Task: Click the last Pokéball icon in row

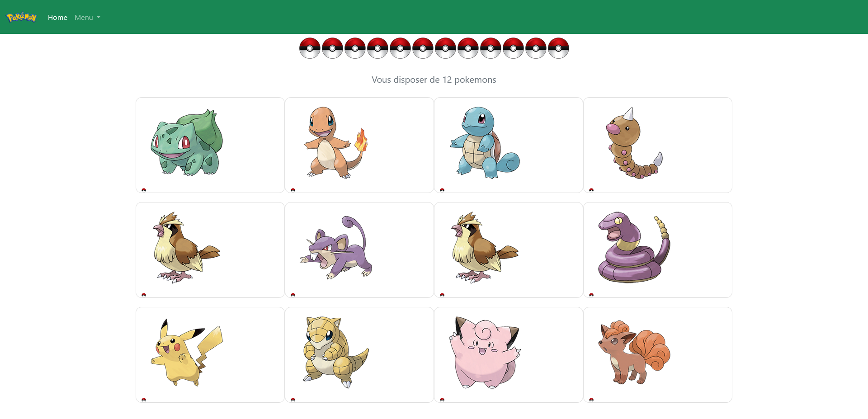Action: [558, 48]
